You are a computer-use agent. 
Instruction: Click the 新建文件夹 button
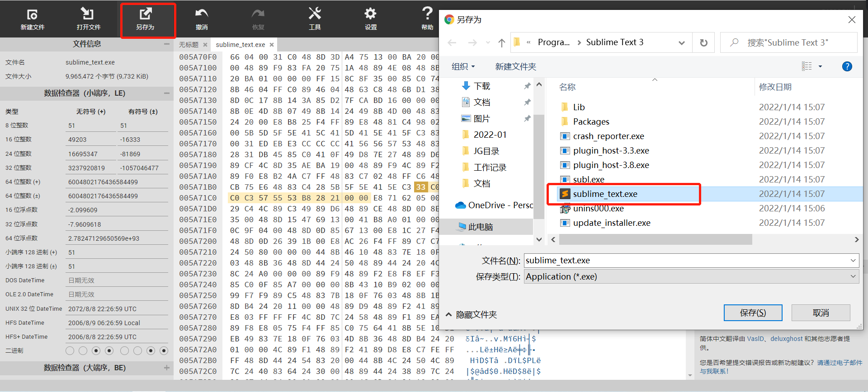point(515,66)
